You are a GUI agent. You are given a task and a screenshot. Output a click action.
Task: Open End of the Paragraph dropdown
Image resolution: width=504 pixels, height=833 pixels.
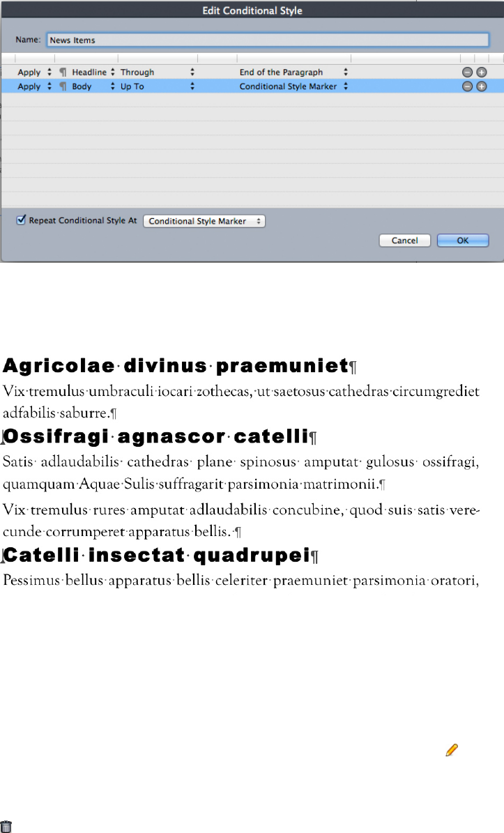pos(293,72)
